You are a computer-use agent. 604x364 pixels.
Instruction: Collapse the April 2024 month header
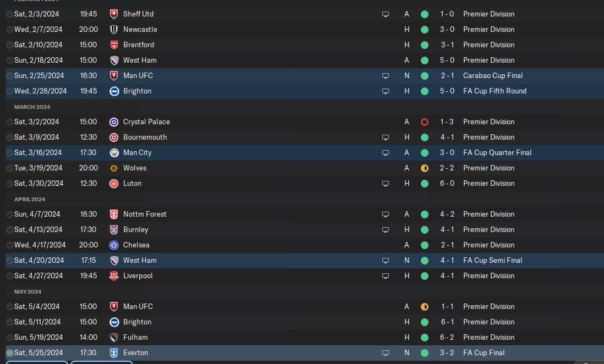click(30, 199)
